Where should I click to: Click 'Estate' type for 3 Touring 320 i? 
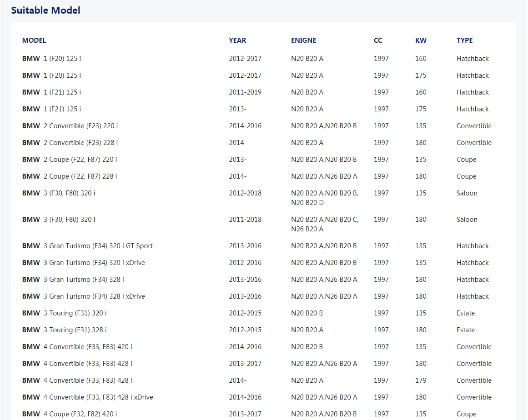pos(465,313)
